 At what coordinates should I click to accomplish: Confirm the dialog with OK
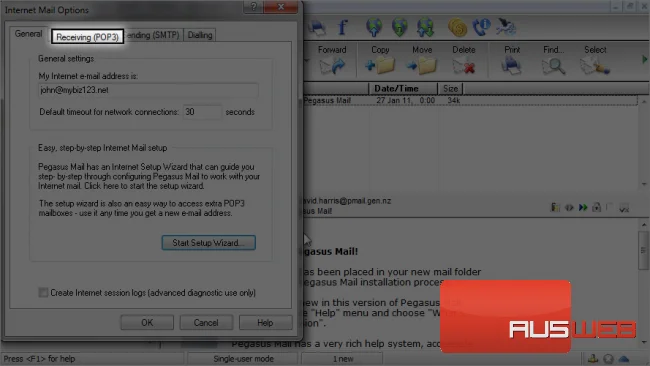[147, 322]
